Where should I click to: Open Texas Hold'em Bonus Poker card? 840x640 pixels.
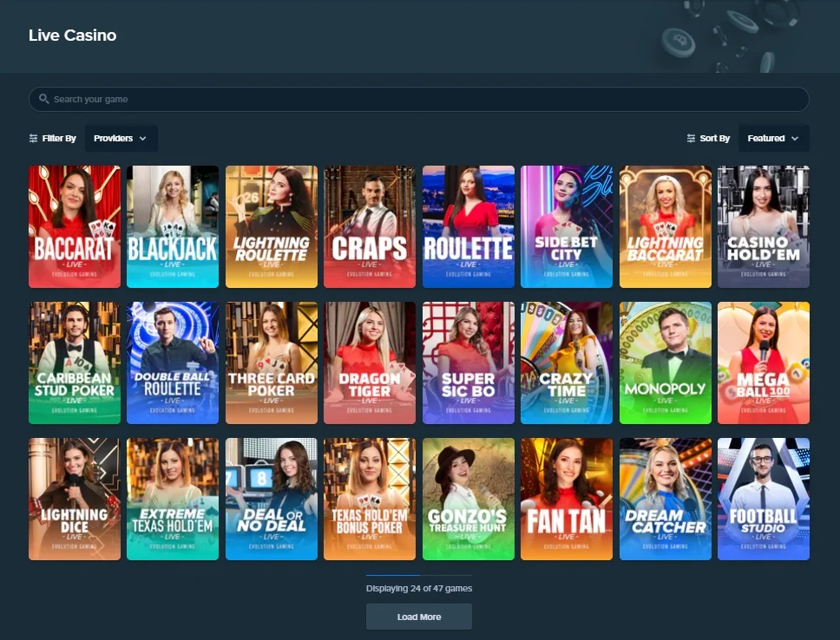coord(370,500)
